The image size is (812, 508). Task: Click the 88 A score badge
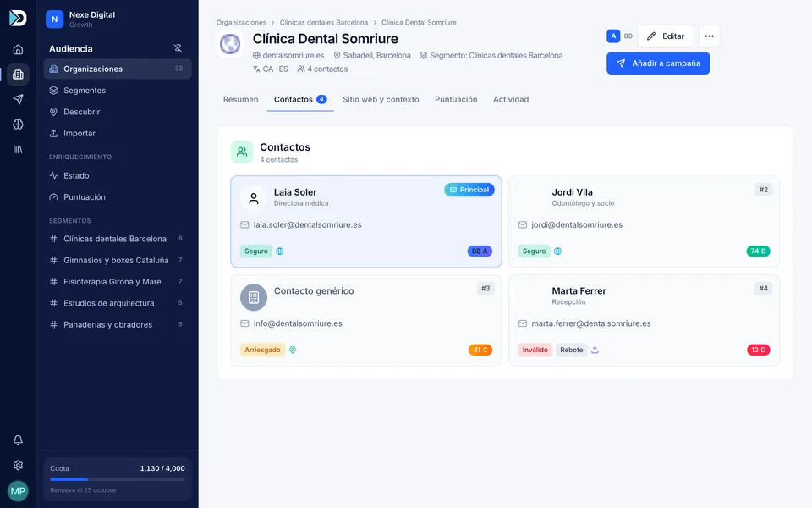click(x=480, y=251)
